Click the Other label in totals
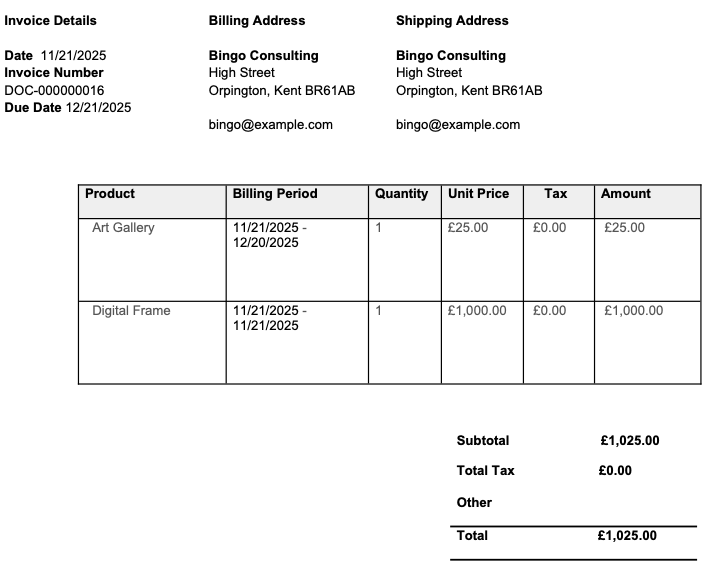 coord(474,503)
